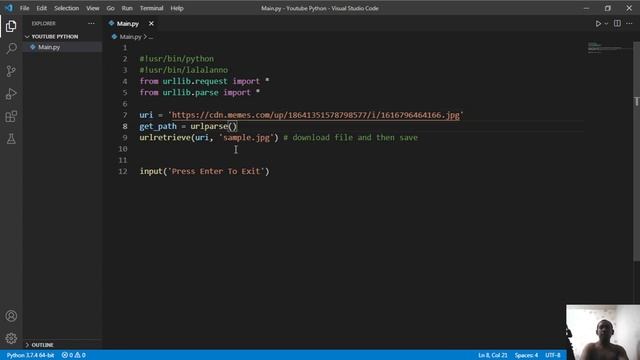Restore down the VS Code window
The height and width of the screenshot is (360, 640).
(608, 8)
